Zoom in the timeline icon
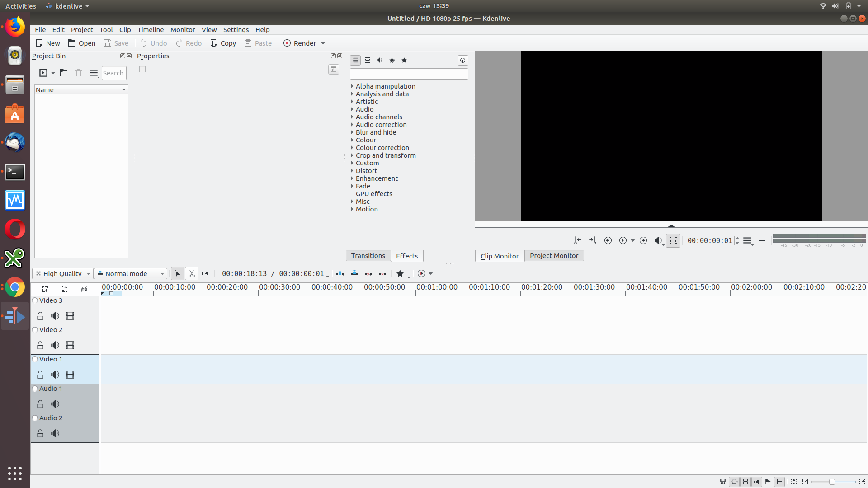 coord(862,482)
